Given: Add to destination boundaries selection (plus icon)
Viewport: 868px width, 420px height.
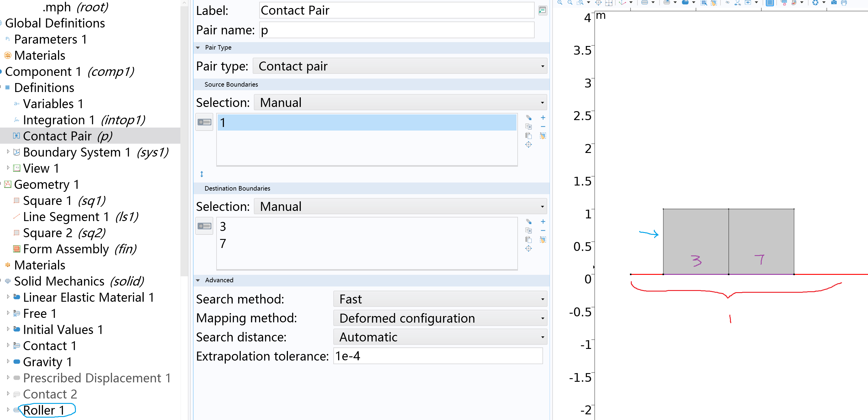Looking at the screenshot, I should (543, 221).
